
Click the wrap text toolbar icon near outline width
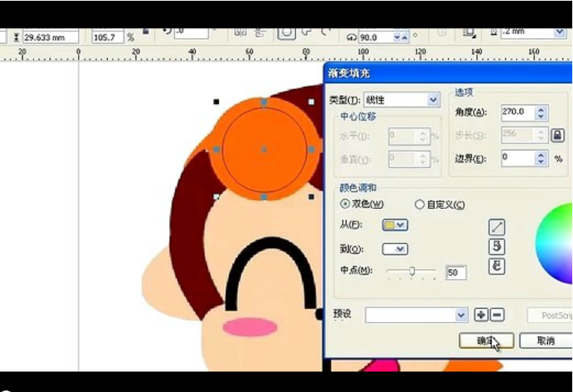[468, 34]
